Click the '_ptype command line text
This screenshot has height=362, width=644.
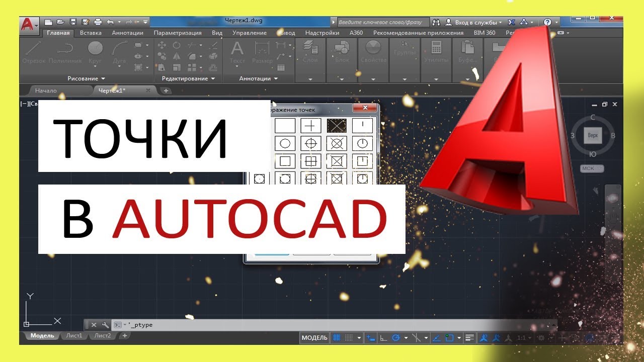pyautogui.click(x=140, y=325)
